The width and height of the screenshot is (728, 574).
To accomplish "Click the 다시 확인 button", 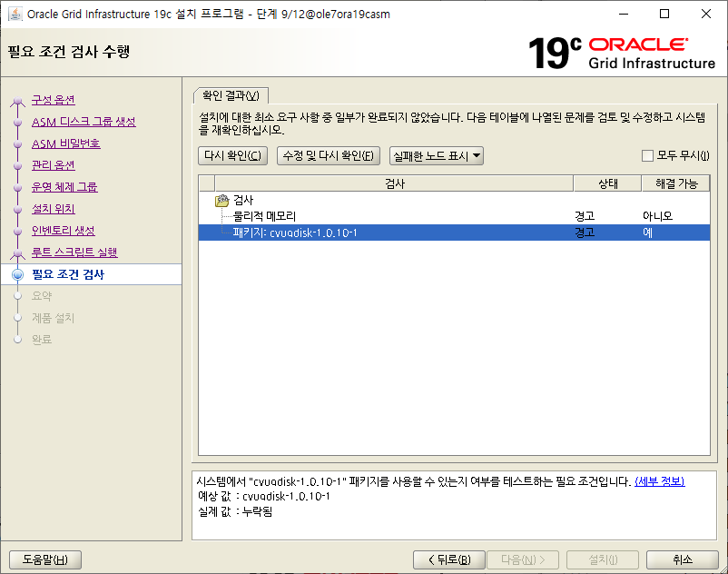I will tap(232, 155).
